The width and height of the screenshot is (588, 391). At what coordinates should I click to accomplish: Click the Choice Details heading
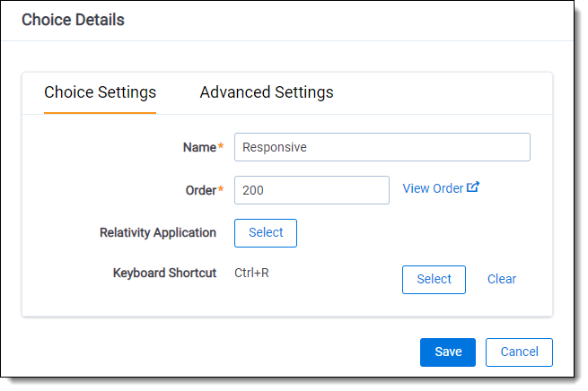click(73, 20)
